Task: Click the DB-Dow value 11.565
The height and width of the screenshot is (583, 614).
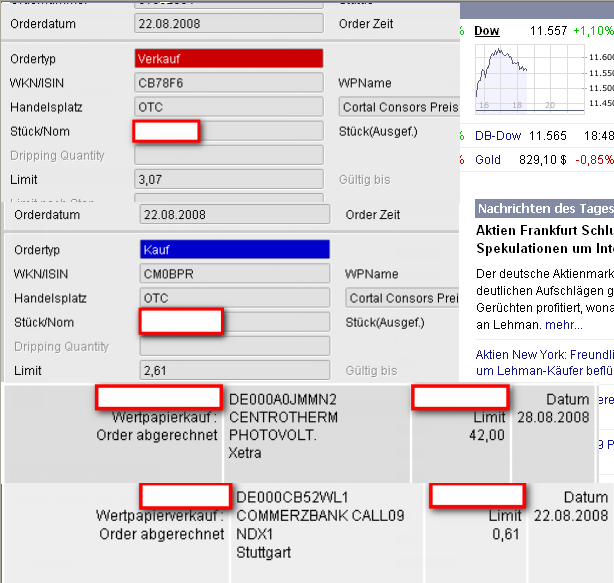Action: pyautogui.click(x=547, y=136)
